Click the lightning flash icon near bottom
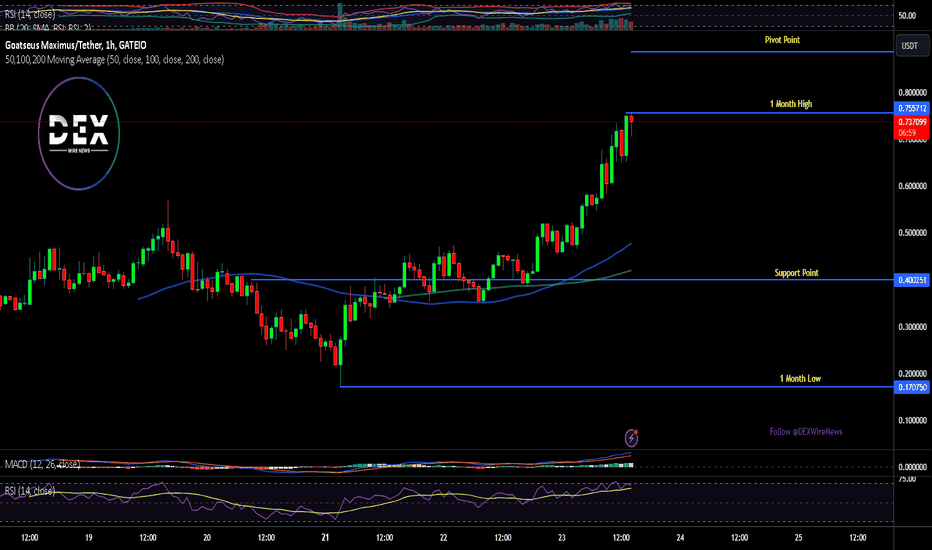932x550 pixels. 631,438
